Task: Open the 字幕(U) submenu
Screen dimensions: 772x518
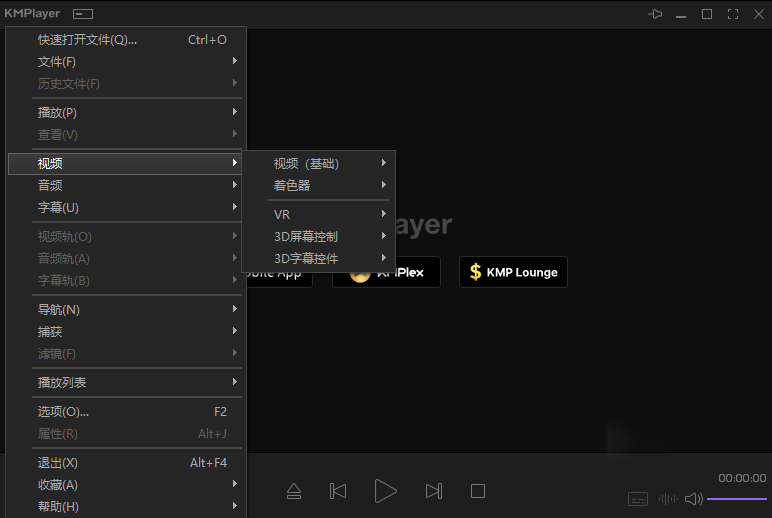Action: point(126,207)
